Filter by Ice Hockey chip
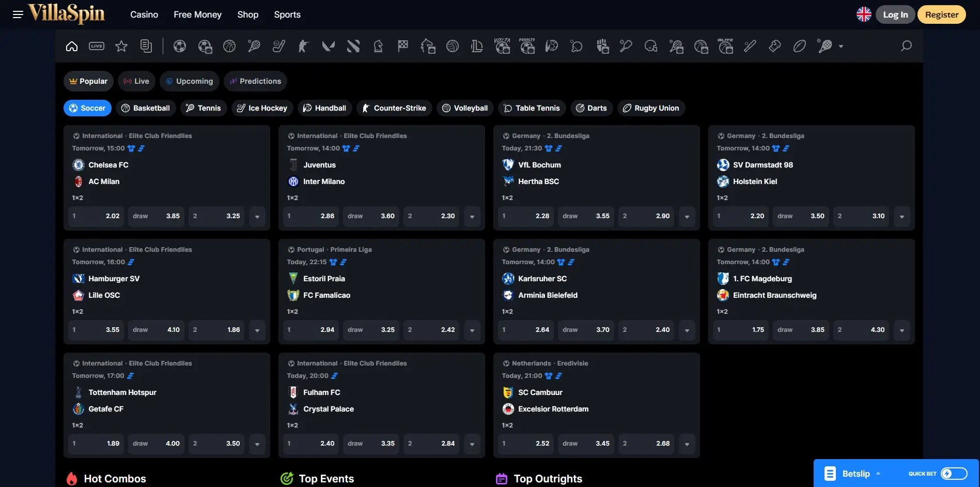Viewport: 980px width, 487px height. [x=262, y=108]
